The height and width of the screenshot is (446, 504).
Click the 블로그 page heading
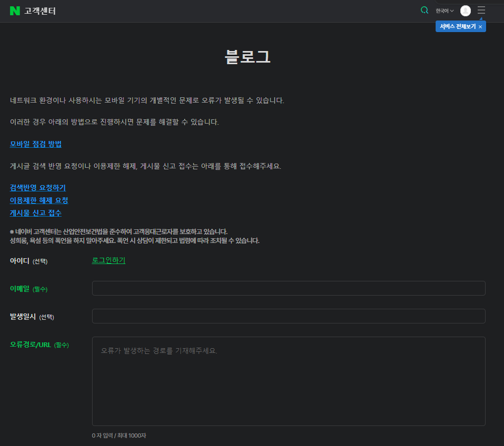click(247, 57)
